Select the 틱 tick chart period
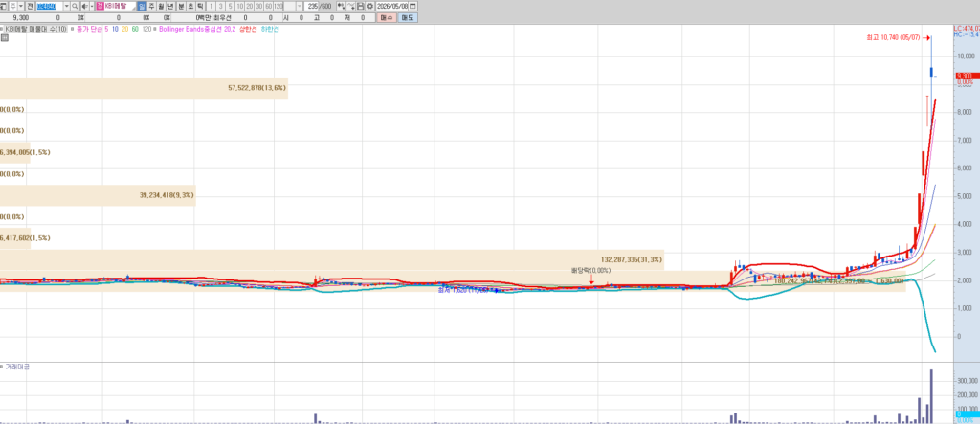Screen dimensions: 980x424 pyautogui.click(x=199, y=6)
